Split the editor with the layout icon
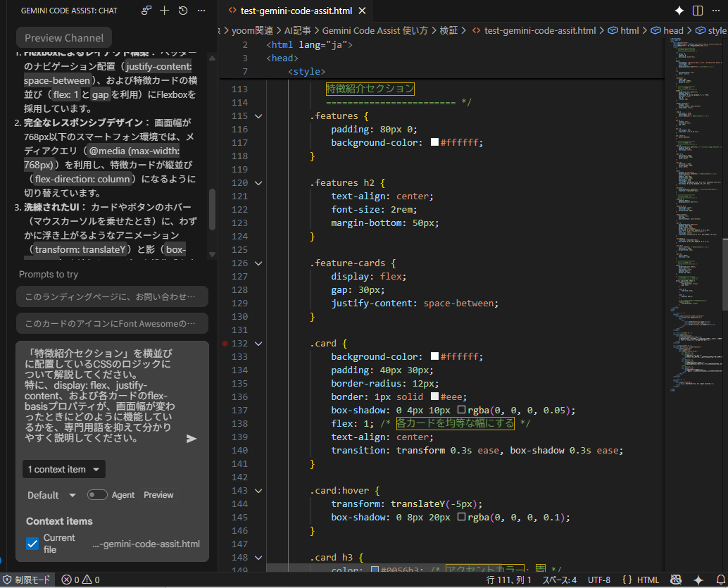Image resolution: width=728 pixels, height=588 pixels. [x=697, y=11]
